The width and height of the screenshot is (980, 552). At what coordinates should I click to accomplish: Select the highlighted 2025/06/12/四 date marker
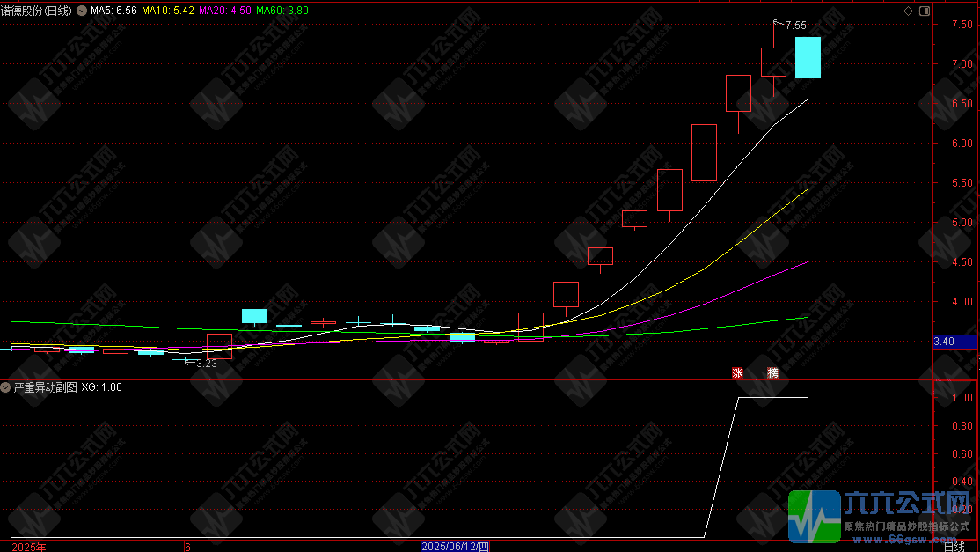(x=456, y=546)
